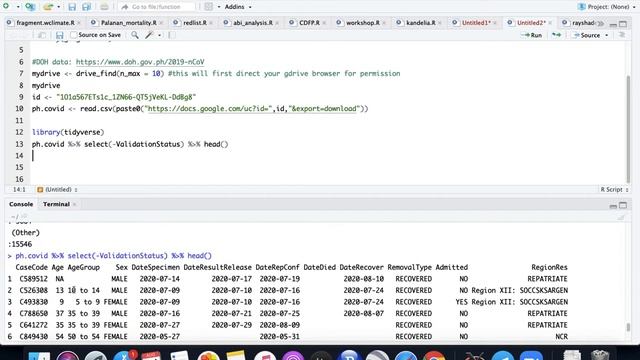Enable Source on Save checkbox
Screen dimensions: 640x360
[x=73, y=35]
